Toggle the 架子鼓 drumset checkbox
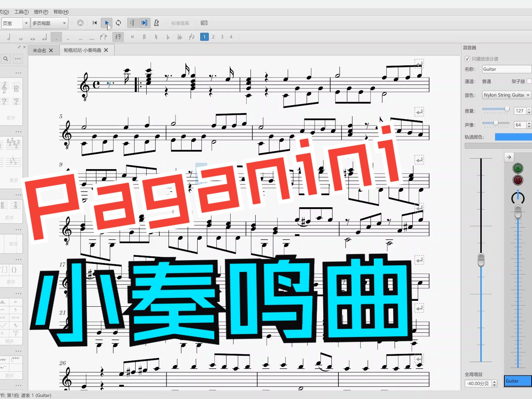532x399 pixels. [x=529, y=81]
